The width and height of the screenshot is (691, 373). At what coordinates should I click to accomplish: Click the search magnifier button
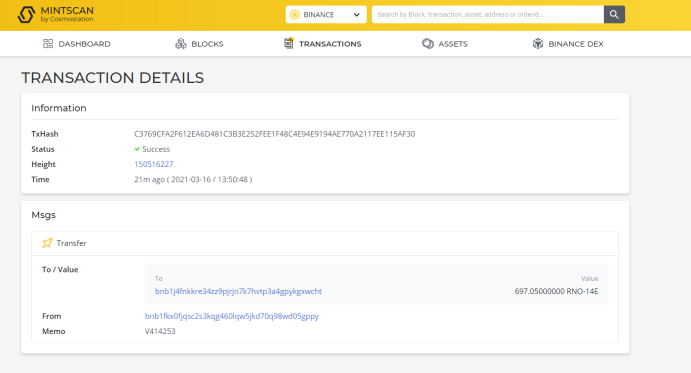pyautogui.click(x=614, y=15)
